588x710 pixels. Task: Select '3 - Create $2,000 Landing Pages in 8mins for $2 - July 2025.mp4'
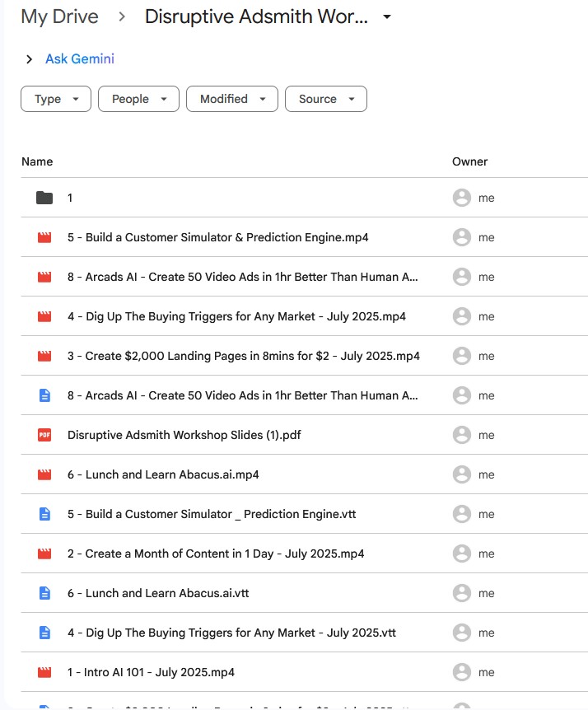(x=244, y=356)
